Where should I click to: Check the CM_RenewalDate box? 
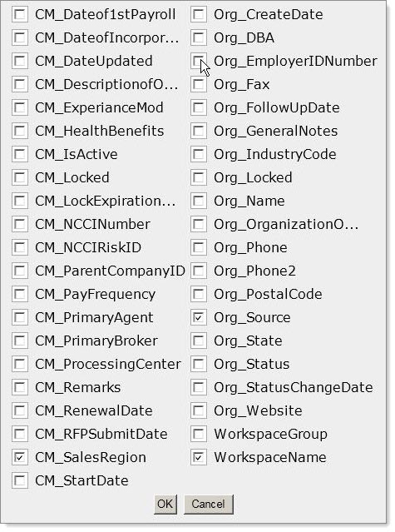click(x=20, y=410)
